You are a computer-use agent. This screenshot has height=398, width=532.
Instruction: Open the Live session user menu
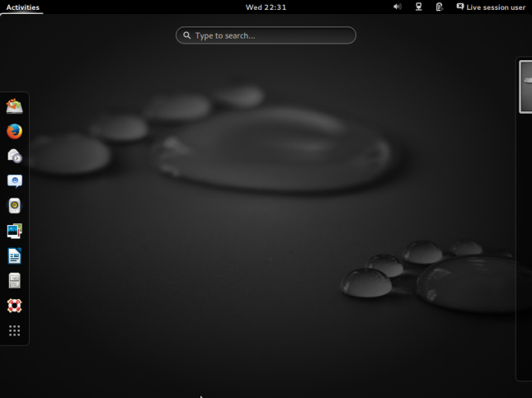click(x=491, y=7)
